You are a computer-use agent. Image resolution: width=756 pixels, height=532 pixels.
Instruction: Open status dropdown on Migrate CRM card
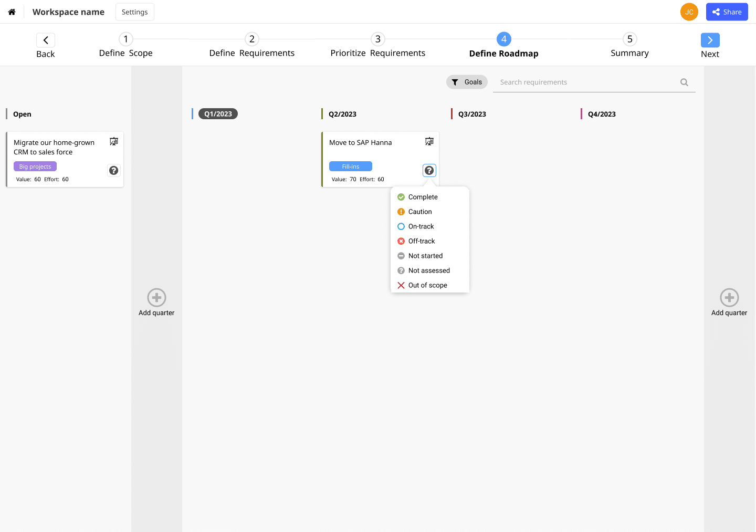click(x=113, y=170)
